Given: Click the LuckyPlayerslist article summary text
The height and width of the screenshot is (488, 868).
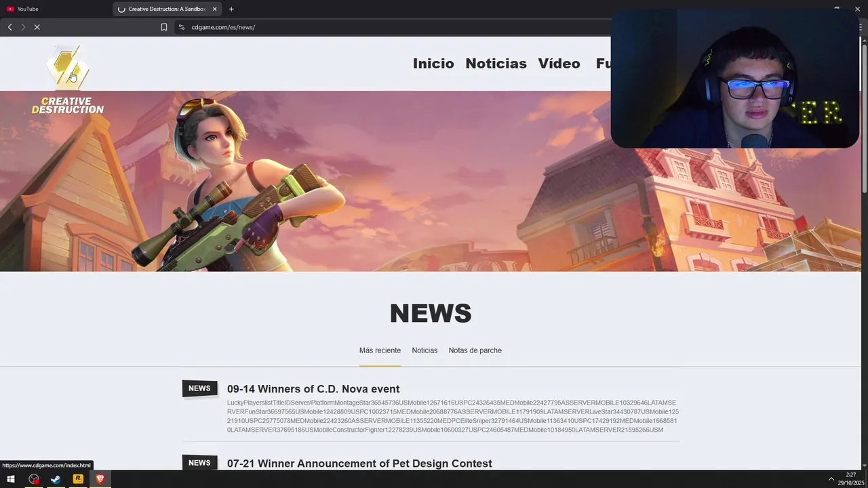Looking at the screenshot, I should 452,416.
